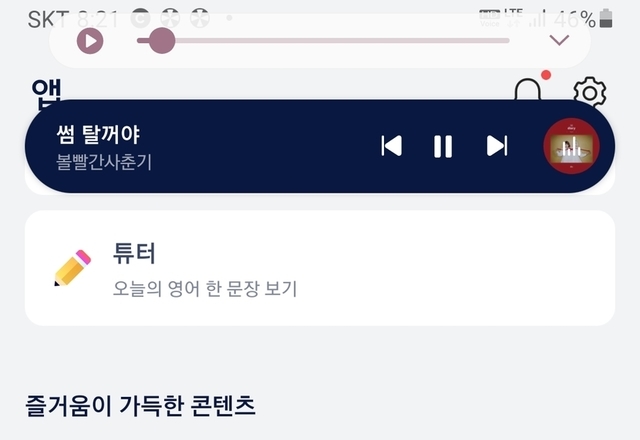This screenshot has width=640, height=440.
Task: Tap the song title 썸 탈꺼야
Action: [x=98, y=134]
